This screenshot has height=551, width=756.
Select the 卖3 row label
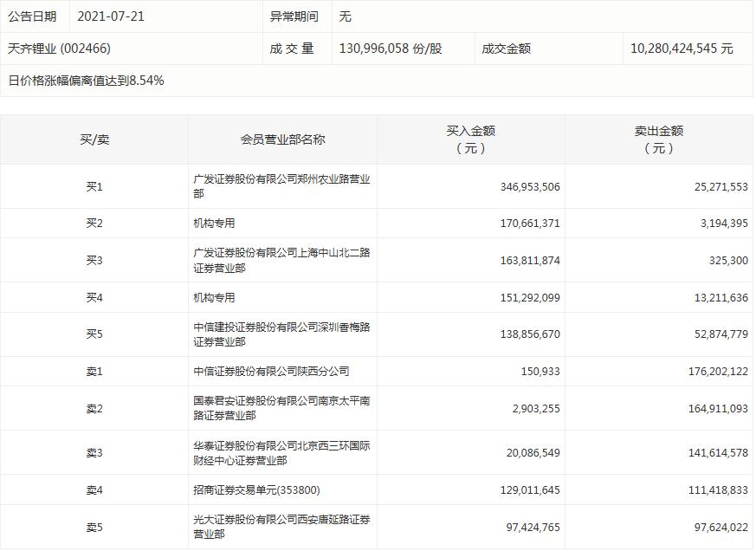(94, 453)
